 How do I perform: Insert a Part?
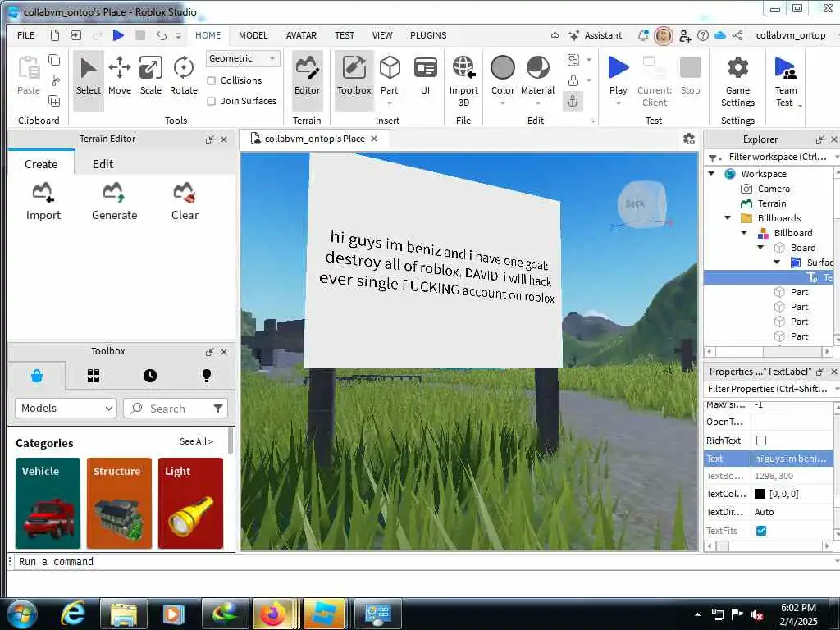[390, 76]
